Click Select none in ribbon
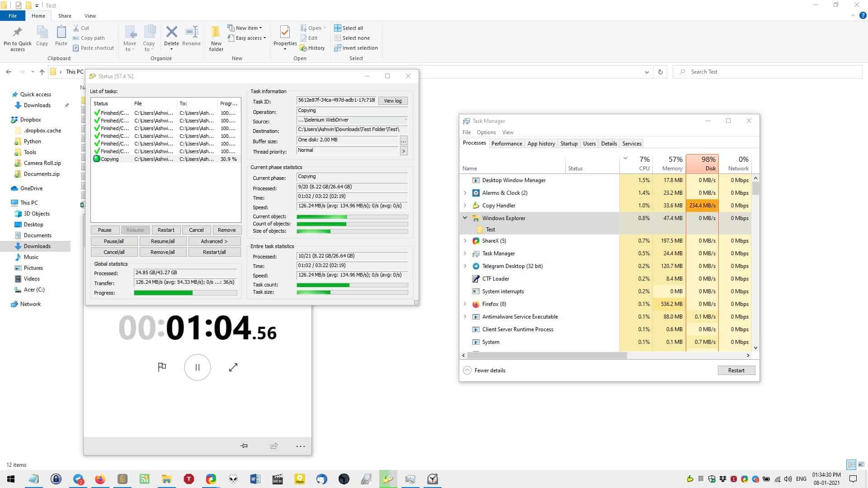The height and width of the screenshot is (488, 868). 352,38
